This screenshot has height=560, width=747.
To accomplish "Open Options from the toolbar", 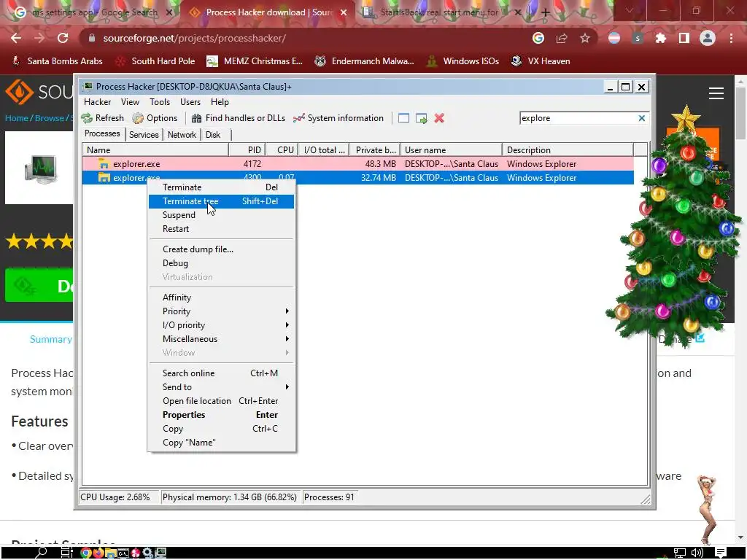I will tap(155, 118).
